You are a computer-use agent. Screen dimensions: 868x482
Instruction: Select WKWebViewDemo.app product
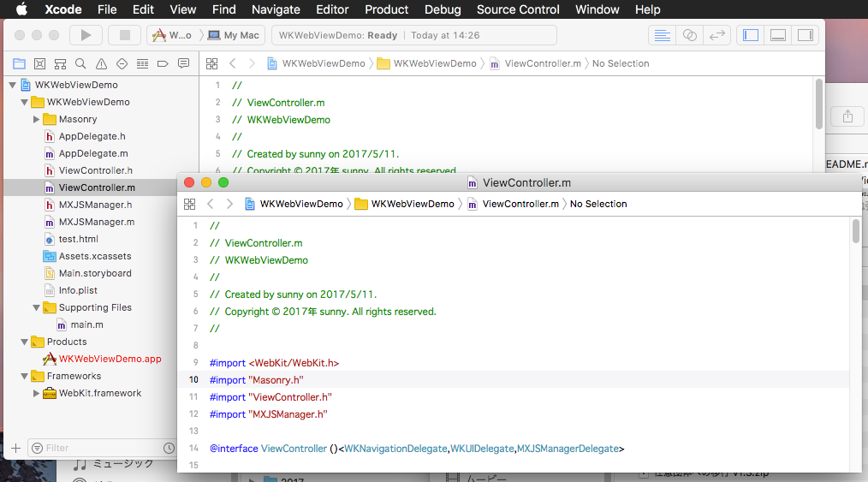pos(110,360)
